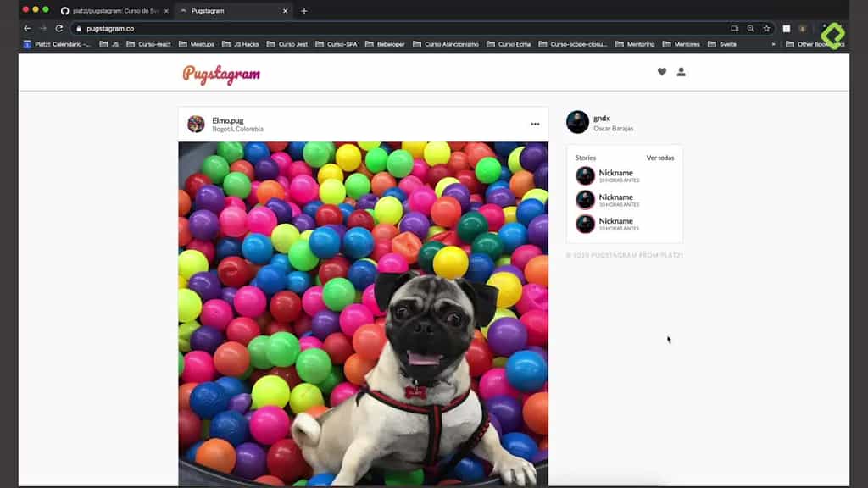This screenshot has height=488, width=868.
Task: Click the zoom magnifier icon in address bar
Action: click(751, 29)
